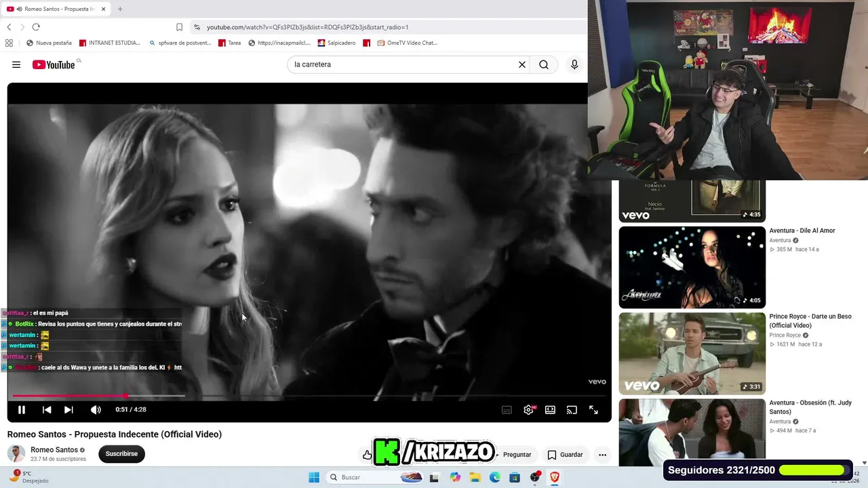Image resolution: width=868 pixels, height=488 pixels.
Task: Go back in the browser
Action: pyautogui.click(x=9, y=27)
